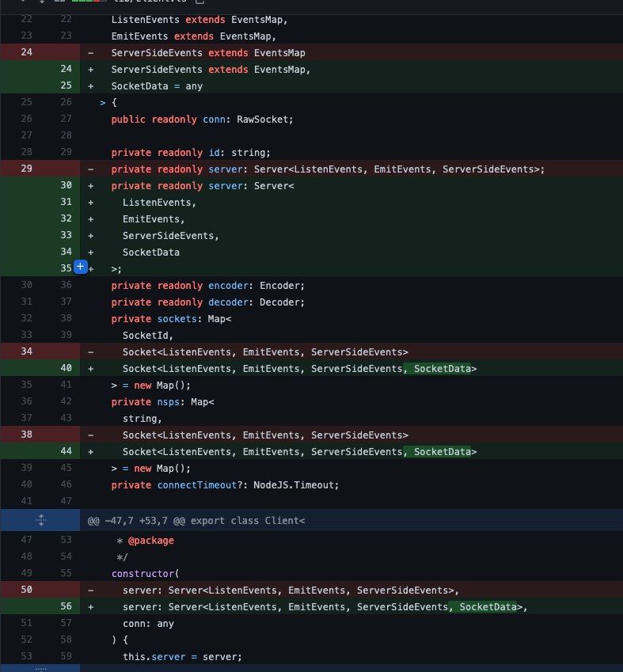Click added line 'private readonly server: Server<'
This screenshot has width=623, height=672.
pyautogui.click(x=203, y=186)
